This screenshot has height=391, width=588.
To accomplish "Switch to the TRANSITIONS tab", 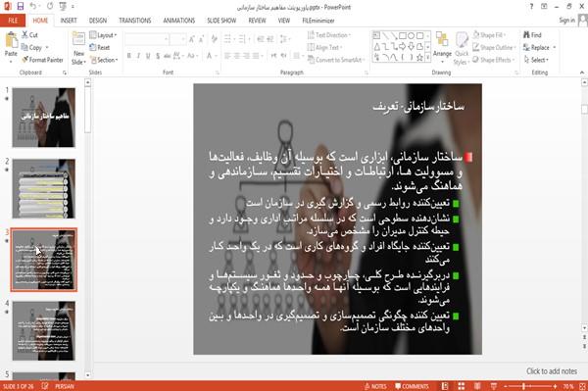I will pyautogui.click(x=135, y=21).
